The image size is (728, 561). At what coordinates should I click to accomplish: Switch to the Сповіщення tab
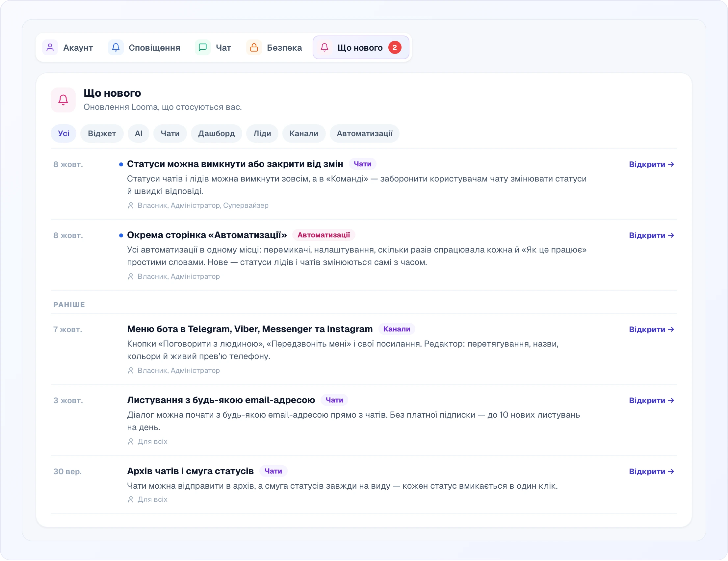point(144,48)
